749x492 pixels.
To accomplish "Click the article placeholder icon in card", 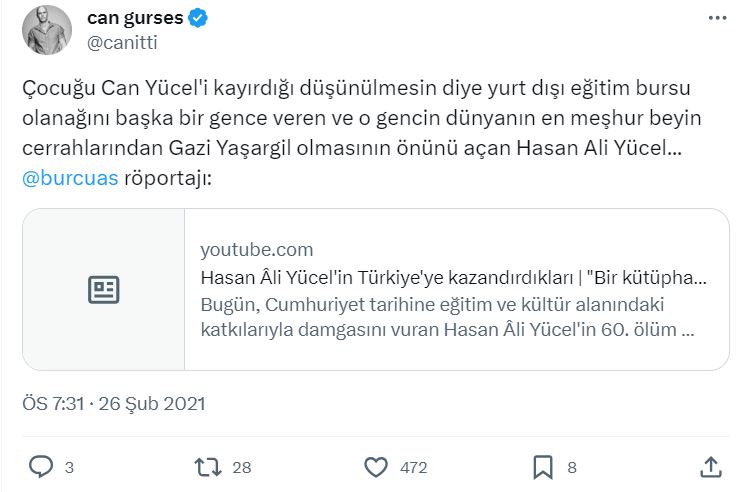I will [x=104, y=290].
